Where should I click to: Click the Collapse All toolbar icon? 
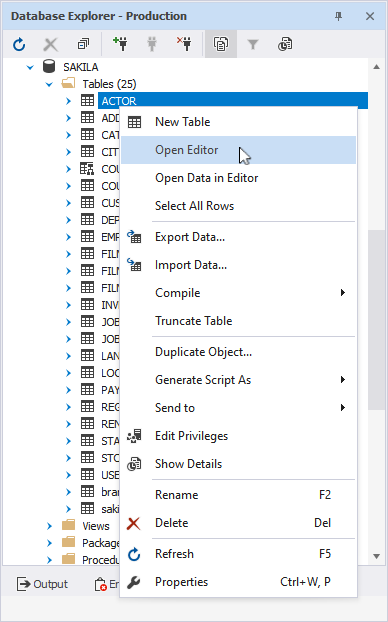83,44
